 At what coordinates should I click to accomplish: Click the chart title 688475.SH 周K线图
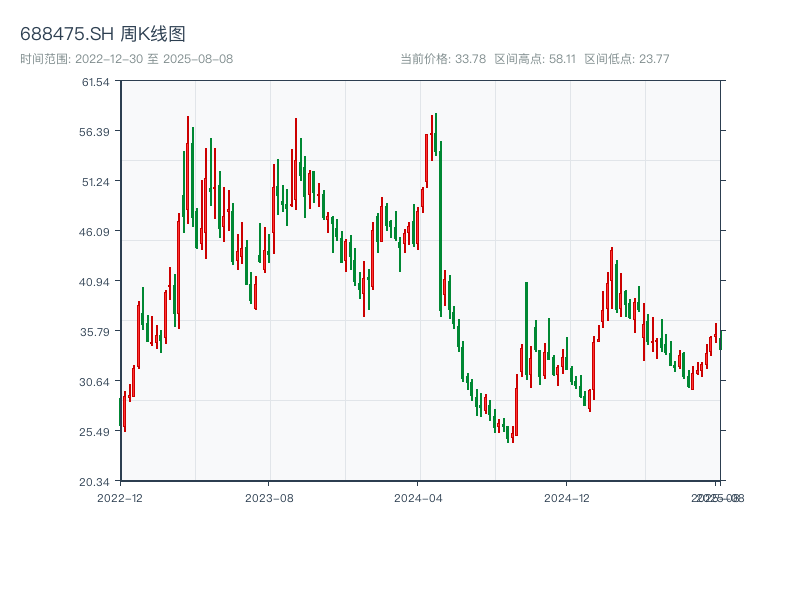click(x=103, y=34)
